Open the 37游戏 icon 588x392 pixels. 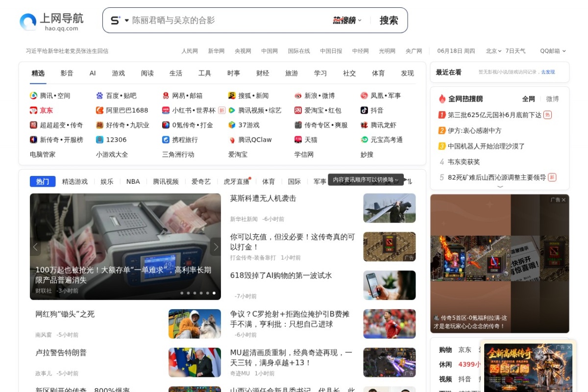click(x=232, y=125)
